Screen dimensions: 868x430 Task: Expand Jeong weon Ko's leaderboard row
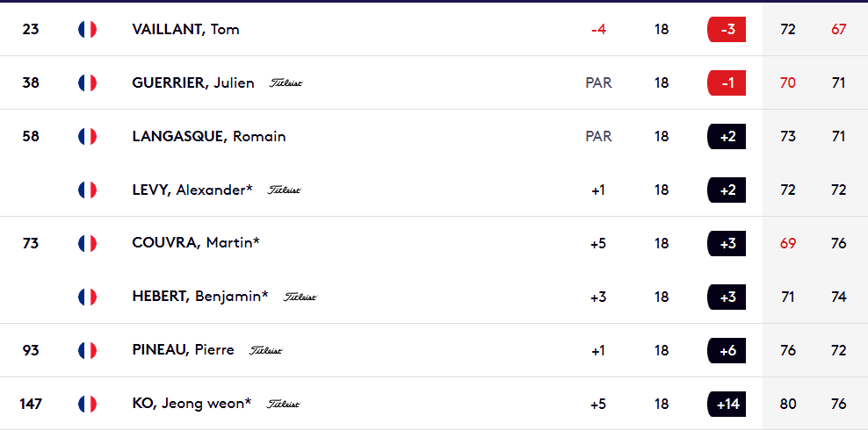click(x=434, y=404)
